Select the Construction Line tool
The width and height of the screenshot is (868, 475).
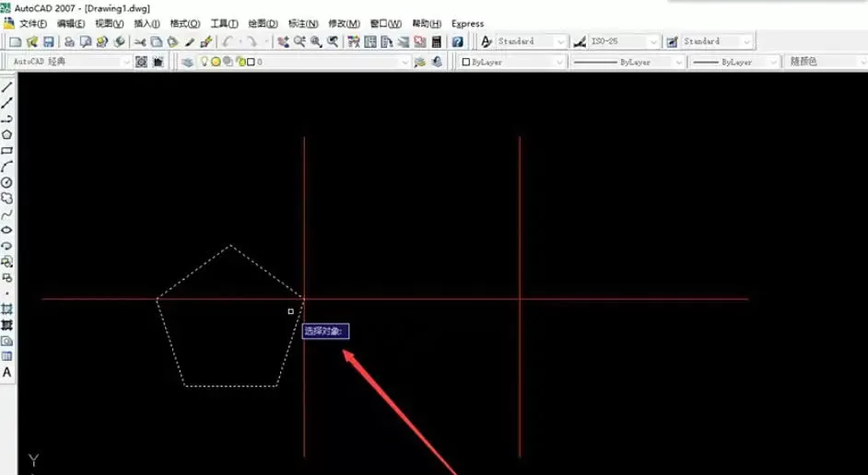[6, 103]
